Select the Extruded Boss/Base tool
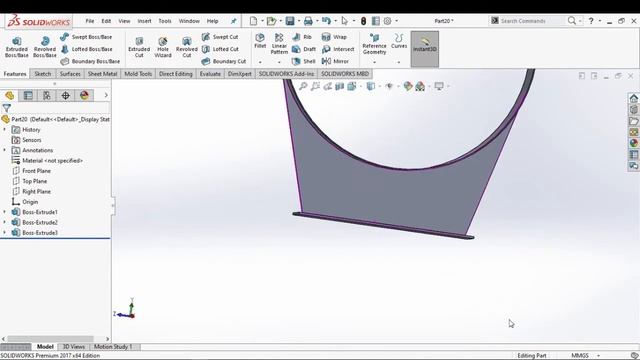The width and height of the screenshot is (640, 360). (17, 47)
